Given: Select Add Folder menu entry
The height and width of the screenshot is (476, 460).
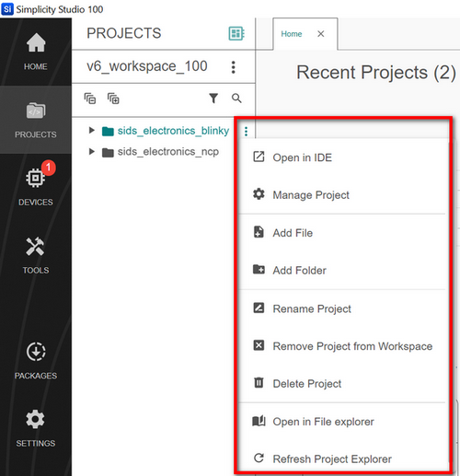Looking at the screenshot, I should click(342, 271).
